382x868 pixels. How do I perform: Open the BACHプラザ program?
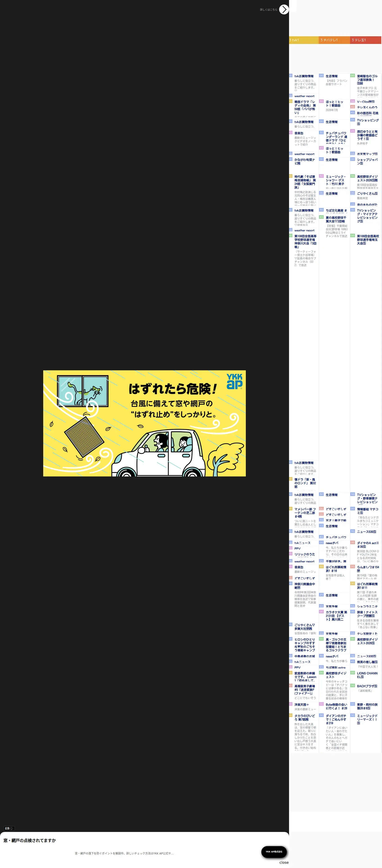pos(367,686)
